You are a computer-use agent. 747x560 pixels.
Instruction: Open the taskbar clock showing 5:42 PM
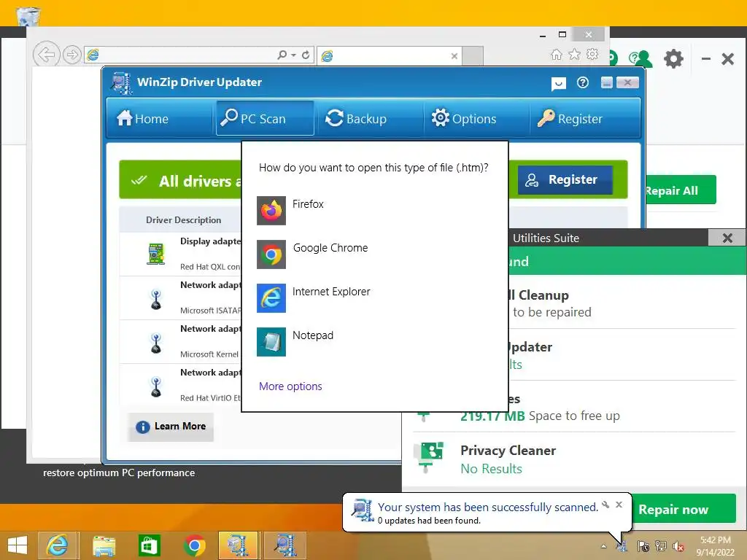point(715,546)
